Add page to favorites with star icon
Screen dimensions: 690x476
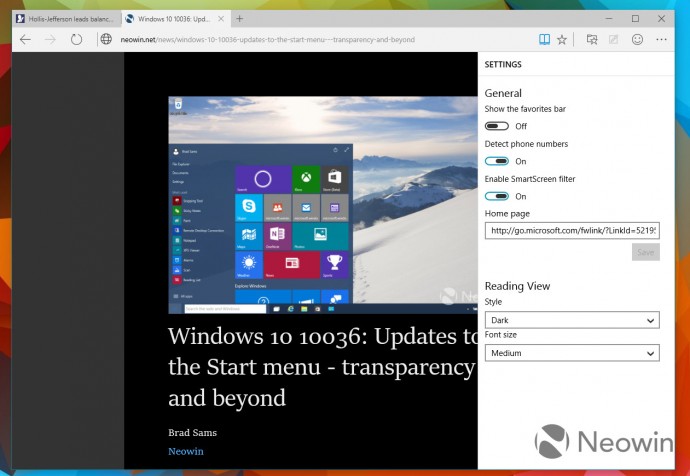(562, 39)
